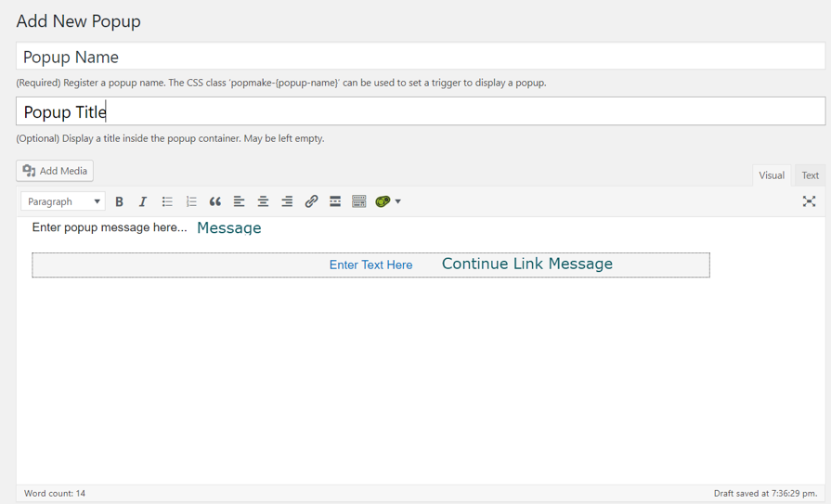Open the Paragraph format dropdown
This screenshot has height=504, width=831.
click(63, 201)
